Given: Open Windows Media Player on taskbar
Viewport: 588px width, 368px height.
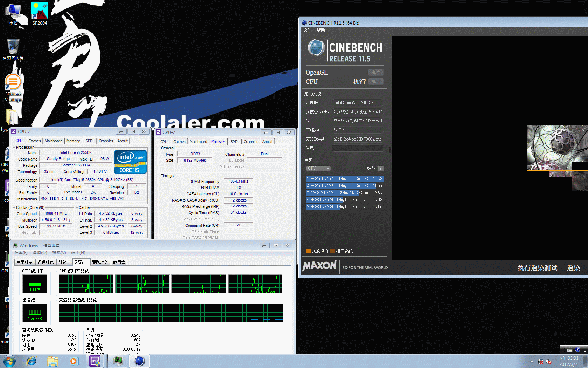Looking at the screenshot, I should click(x=74, y=361).
